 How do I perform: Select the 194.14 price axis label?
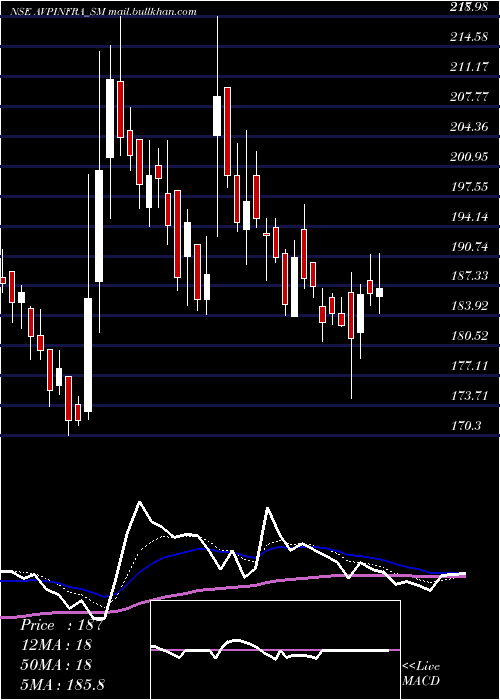(469, 217)
